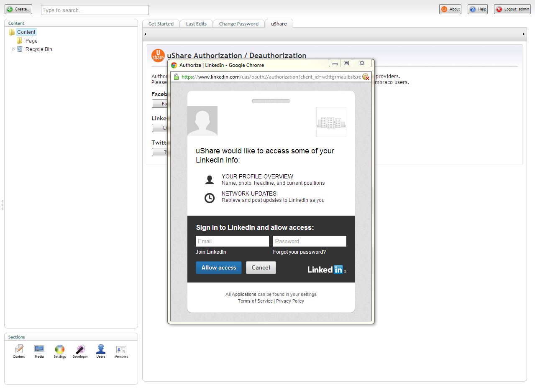Open the Privacy Policy link
This screenshot has width=535, height=392.
290,301
